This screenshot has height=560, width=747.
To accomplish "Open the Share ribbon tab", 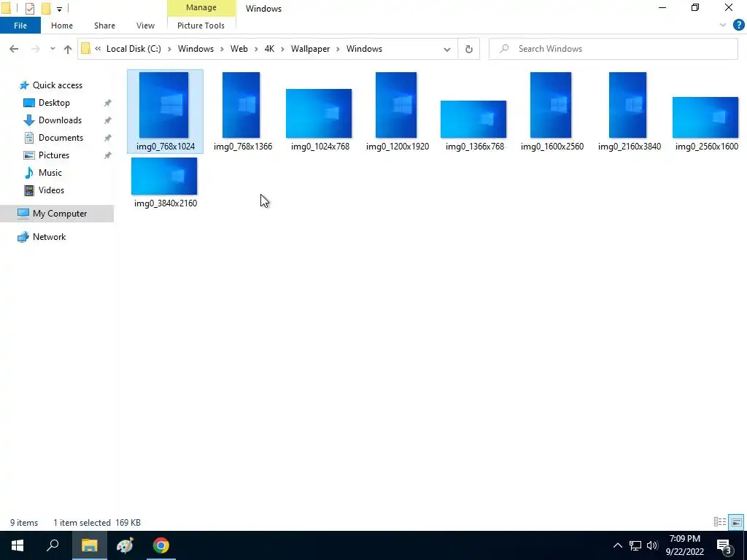I will click(104, 26).
